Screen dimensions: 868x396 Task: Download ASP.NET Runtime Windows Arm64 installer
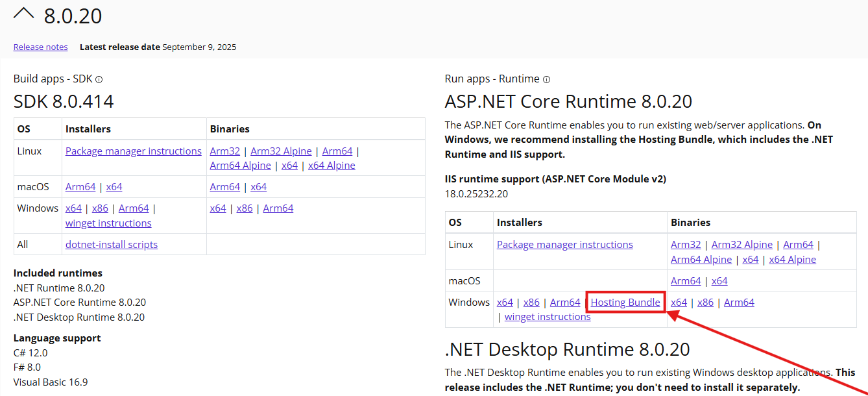click(565, 302)
